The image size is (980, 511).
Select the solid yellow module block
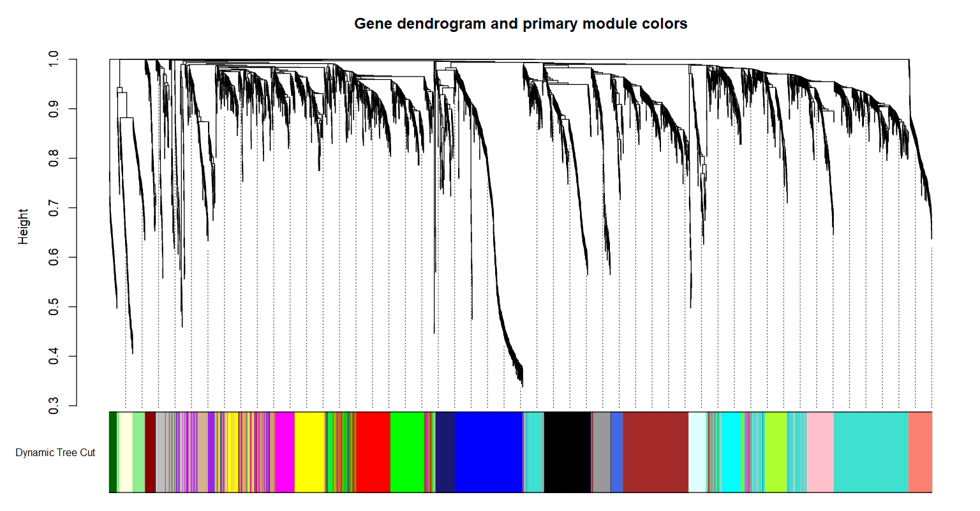310,452
